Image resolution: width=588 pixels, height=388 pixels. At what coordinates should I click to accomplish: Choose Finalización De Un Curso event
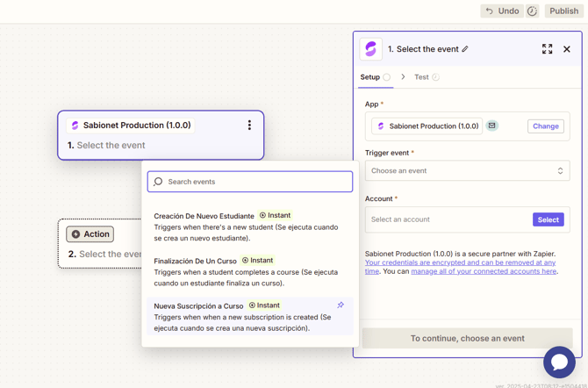(250, 271)
